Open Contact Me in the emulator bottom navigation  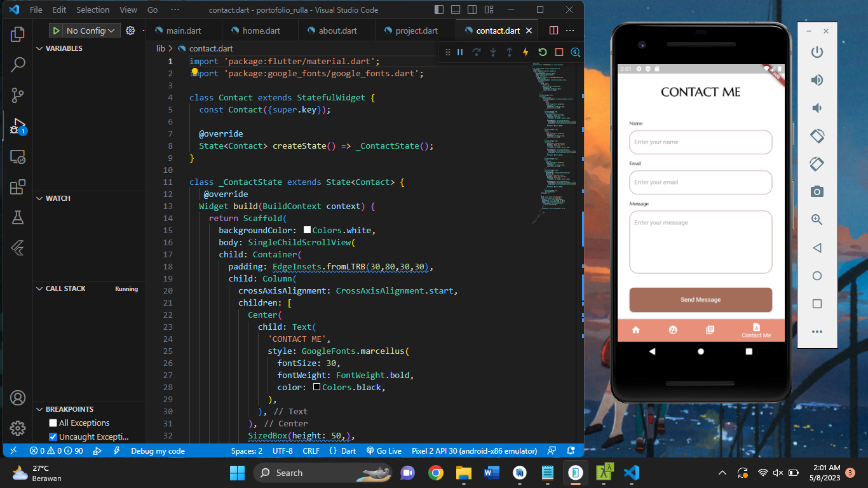point(756,330)
